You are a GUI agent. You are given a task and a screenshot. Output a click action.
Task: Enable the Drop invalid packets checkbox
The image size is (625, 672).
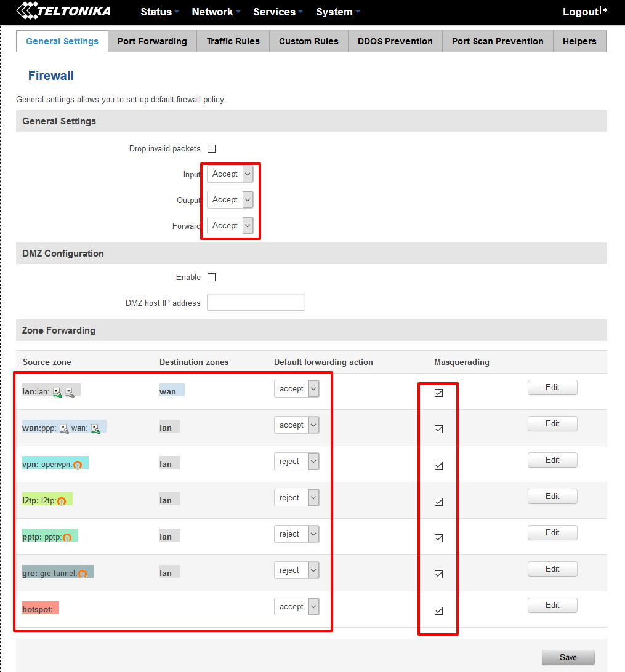click(212, 148)
